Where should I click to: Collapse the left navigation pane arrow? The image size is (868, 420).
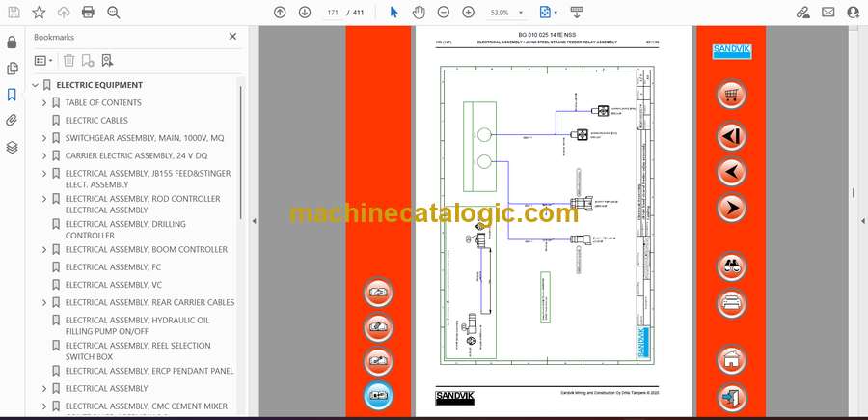point(254,220)
